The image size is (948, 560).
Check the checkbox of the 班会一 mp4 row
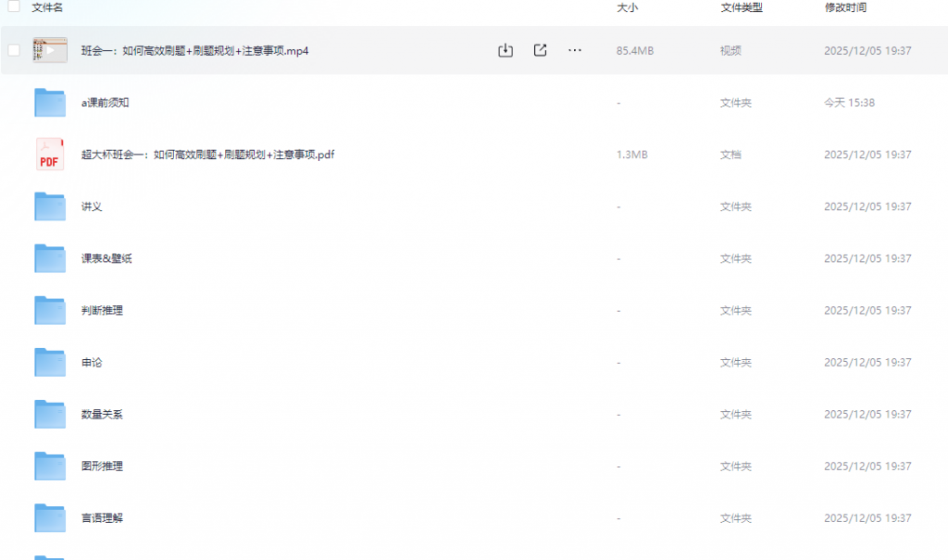pos(12,50)
